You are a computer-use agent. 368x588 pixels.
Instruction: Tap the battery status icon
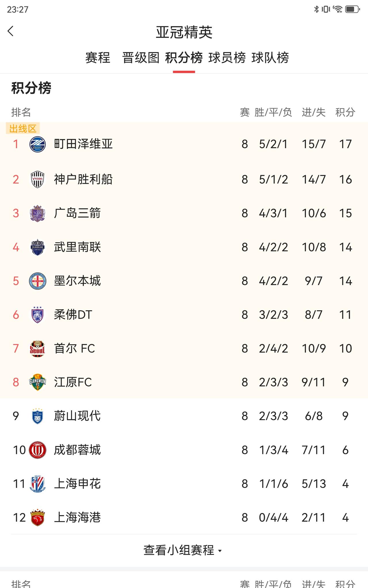pos(352,9)
